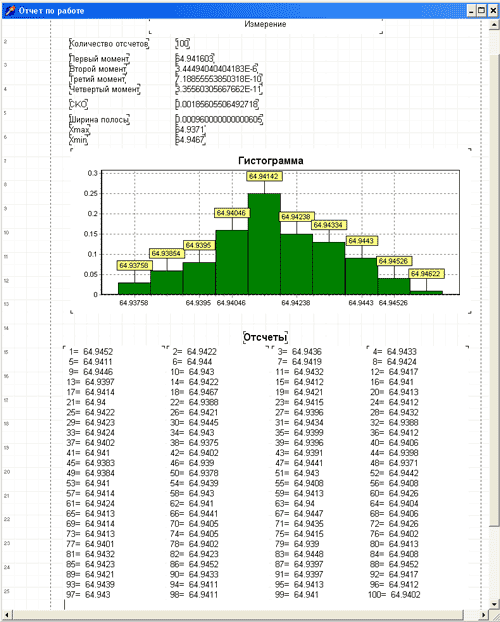This screenshot has width=500, height=622.
Task: Click sample entry 83= 64.9448
Action: click(299, 554)
